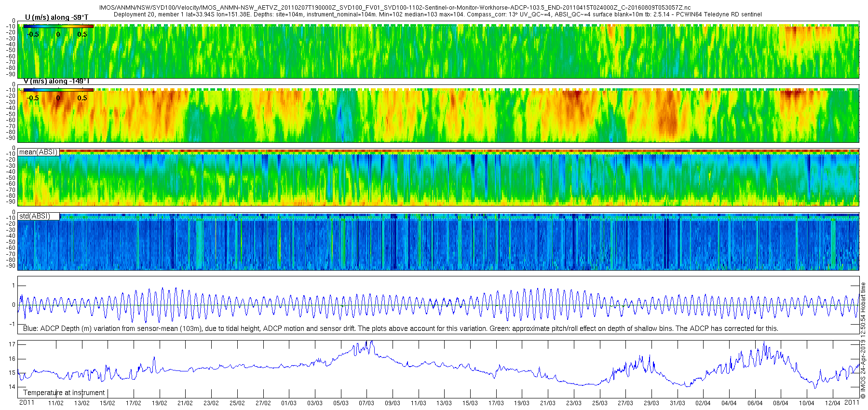This screenshot has width=868, height=410.
Task: Click the 23/02 date tick label
Action: 211,403
